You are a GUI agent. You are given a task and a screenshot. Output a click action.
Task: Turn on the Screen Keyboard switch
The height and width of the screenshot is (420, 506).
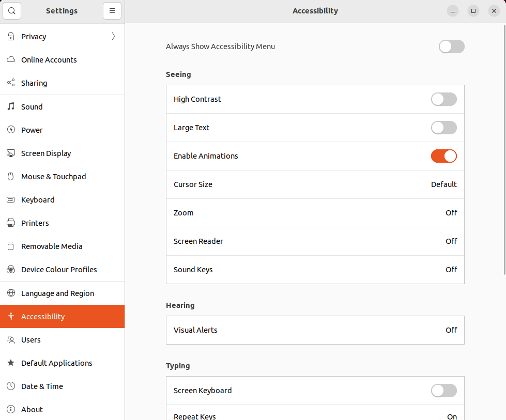(443, 391)
